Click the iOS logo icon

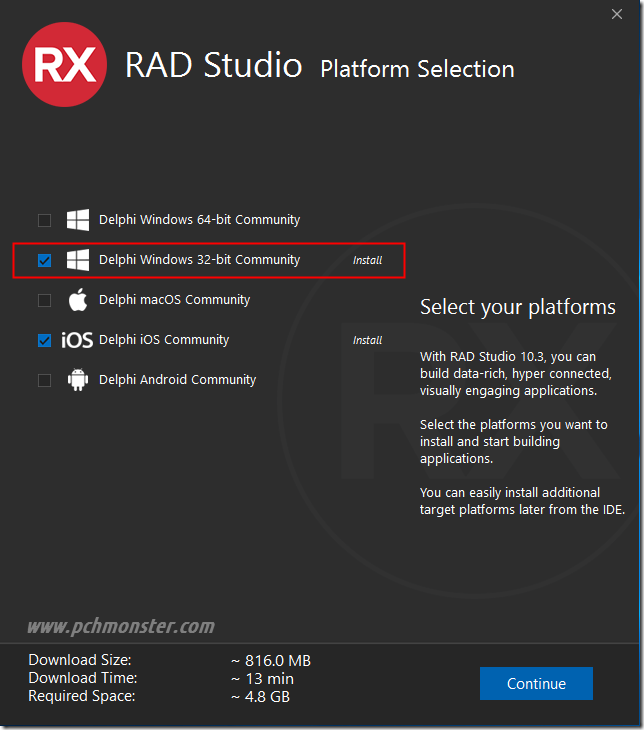(77, 340)
